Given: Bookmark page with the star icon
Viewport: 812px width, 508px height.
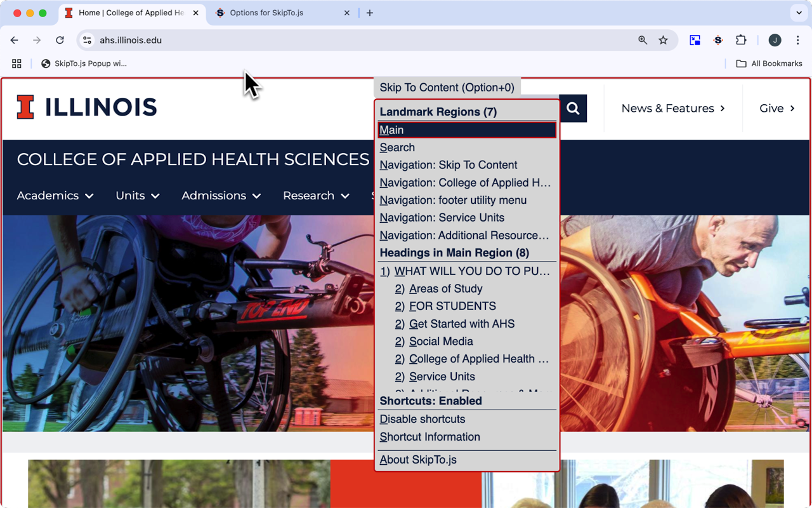Looking at the screenshot, I should pos(663,40).
